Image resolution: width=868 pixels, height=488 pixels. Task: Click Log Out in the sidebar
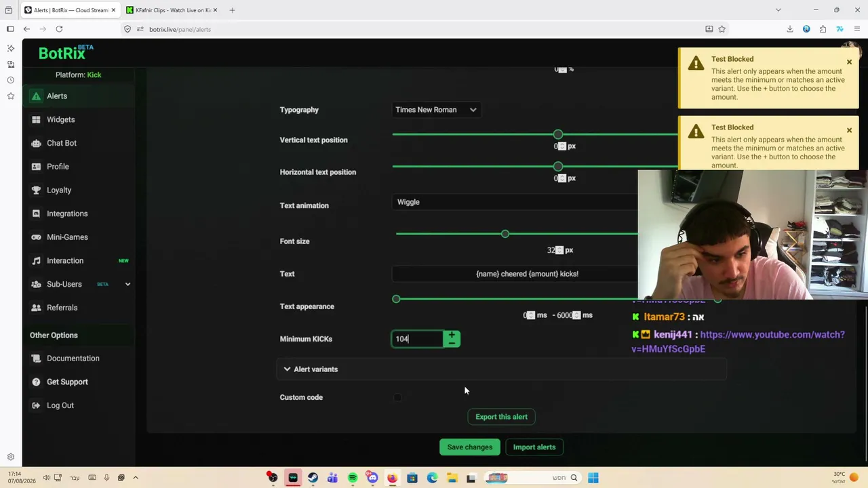(60, 405)
